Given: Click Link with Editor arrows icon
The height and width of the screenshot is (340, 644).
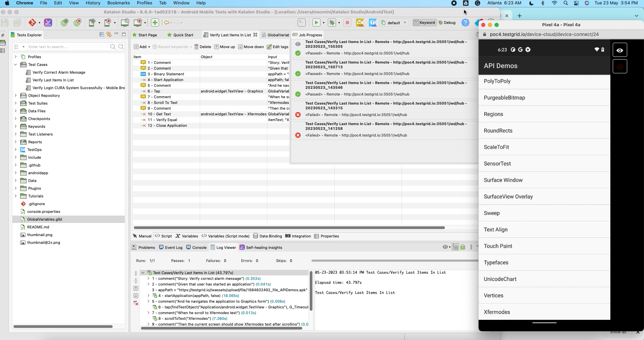Looking at the screenshot, I should [x=109, y=34].
